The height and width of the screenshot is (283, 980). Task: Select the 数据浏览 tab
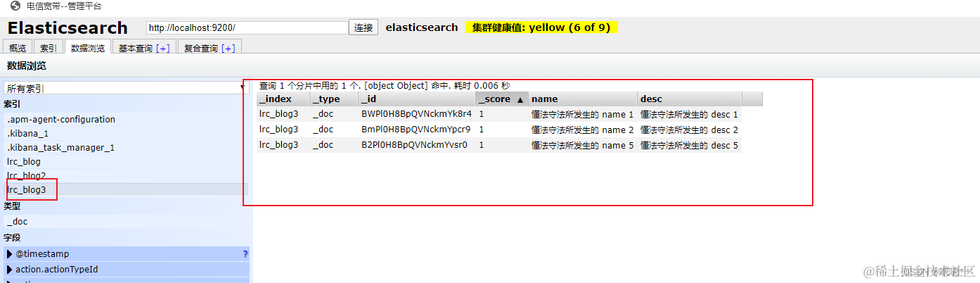point(88,48)
